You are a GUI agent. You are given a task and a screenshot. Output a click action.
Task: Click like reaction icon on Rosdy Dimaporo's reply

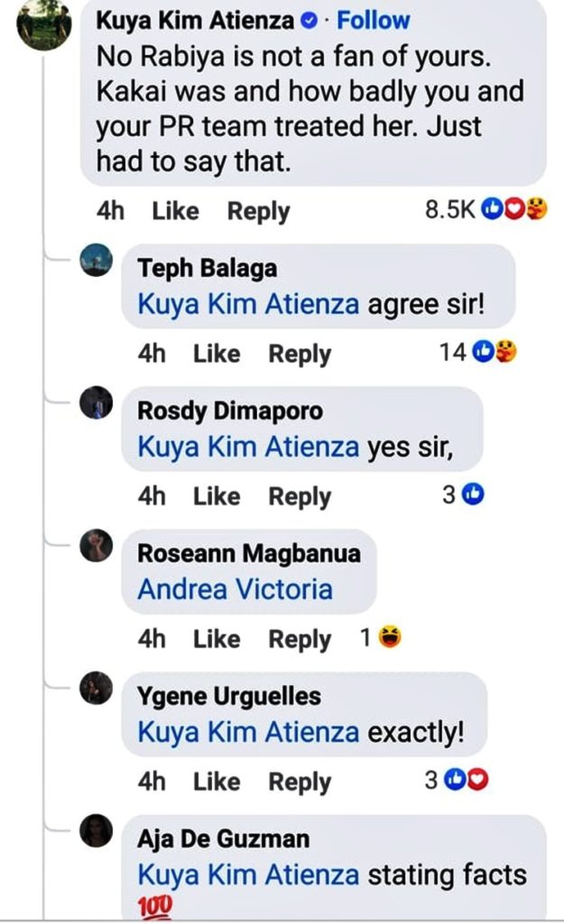[475, 495]
